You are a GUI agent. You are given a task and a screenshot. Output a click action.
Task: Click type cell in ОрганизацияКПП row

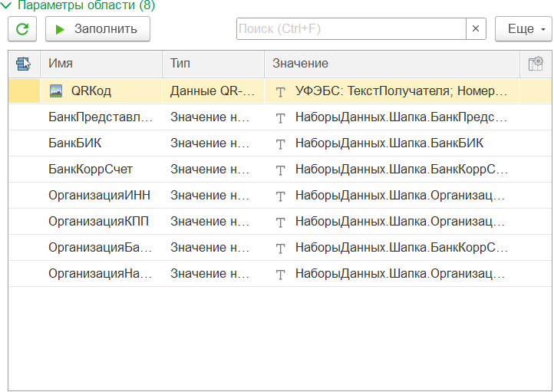(x=213, y=222)
